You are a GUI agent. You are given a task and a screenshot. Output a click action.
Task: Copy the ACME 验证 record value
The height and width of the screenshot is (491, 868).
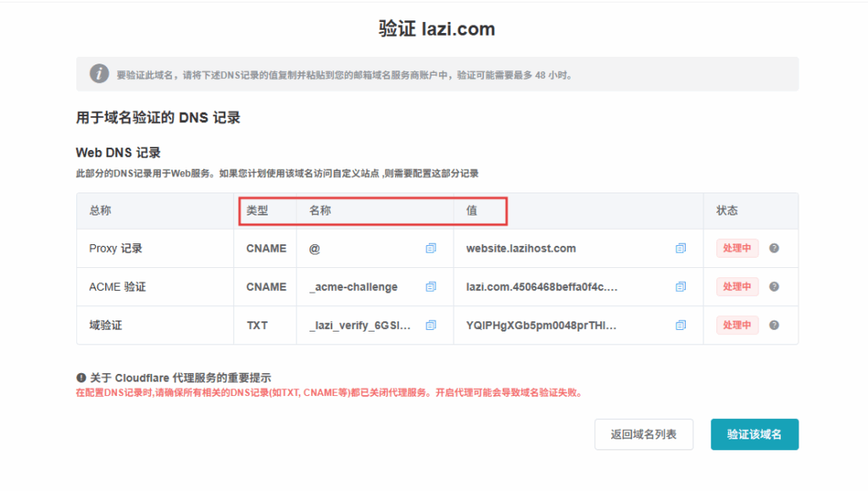(681, 287)
